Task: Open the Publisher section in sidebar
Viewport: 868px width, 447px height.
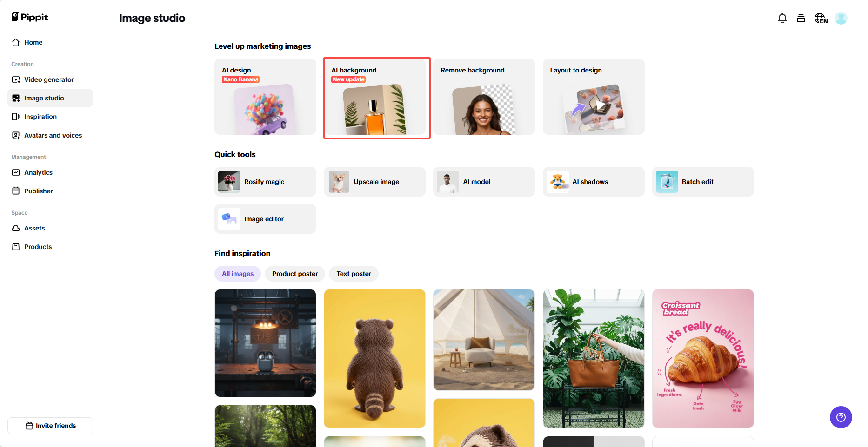Action: coord(39,191)
